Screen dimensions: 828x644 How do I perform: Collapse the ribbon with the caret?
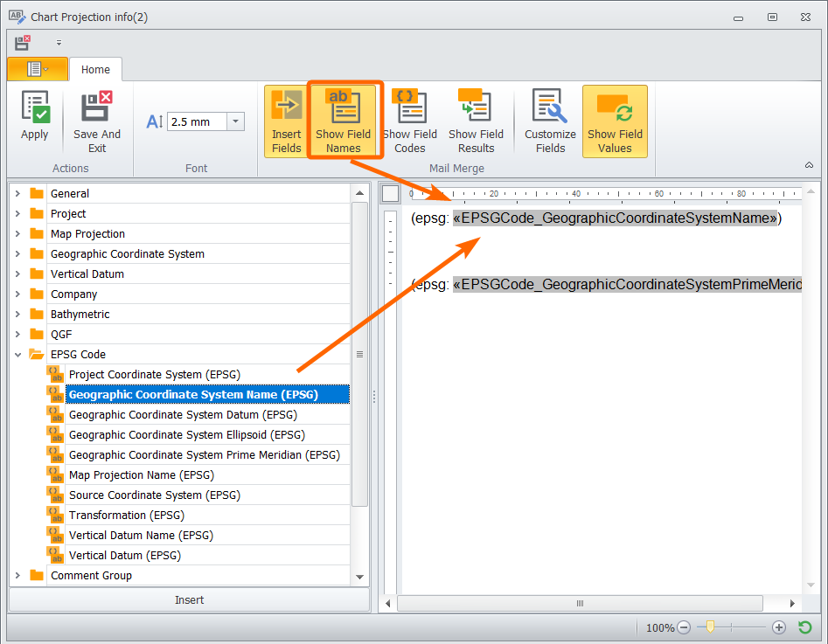pos(809,165)
